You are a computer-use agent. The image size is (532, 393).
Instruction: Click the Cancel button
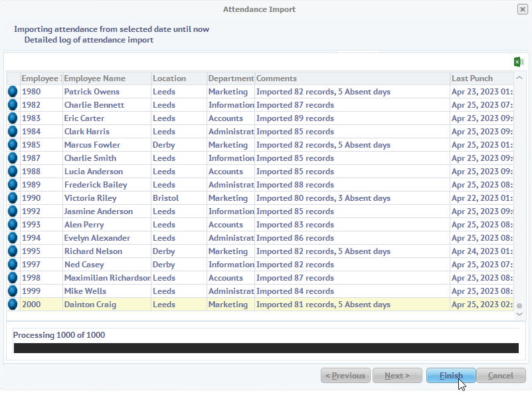coord(501,376)
